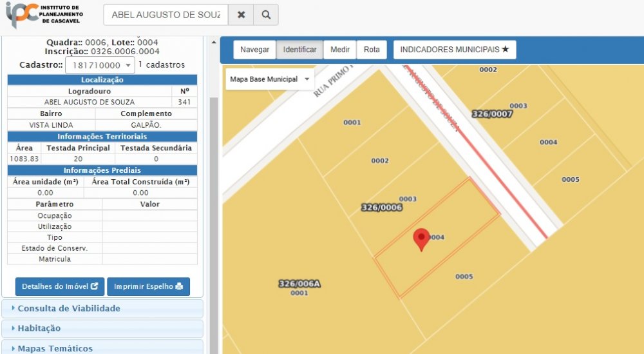Open INDICADORES MUNICIPAIS star button

(455, 50)
